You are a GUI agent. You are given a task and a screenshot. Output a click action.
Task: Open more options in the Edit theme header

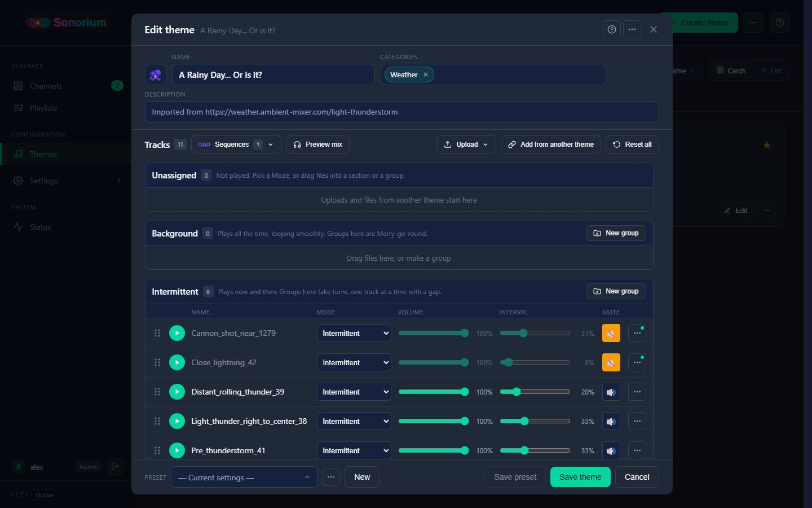(632, 29)
